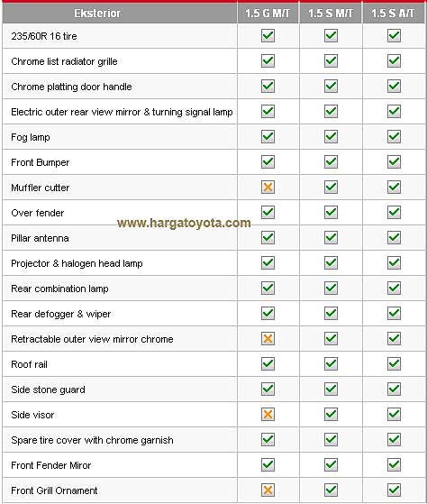Click the Chrome list radiator grille label

click(x=64, y=61)
